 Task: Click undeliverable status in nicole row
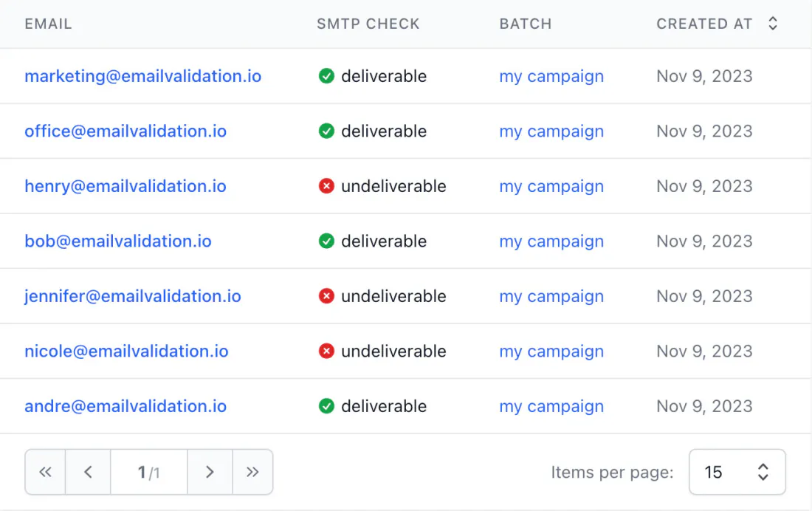click(393, 351)
